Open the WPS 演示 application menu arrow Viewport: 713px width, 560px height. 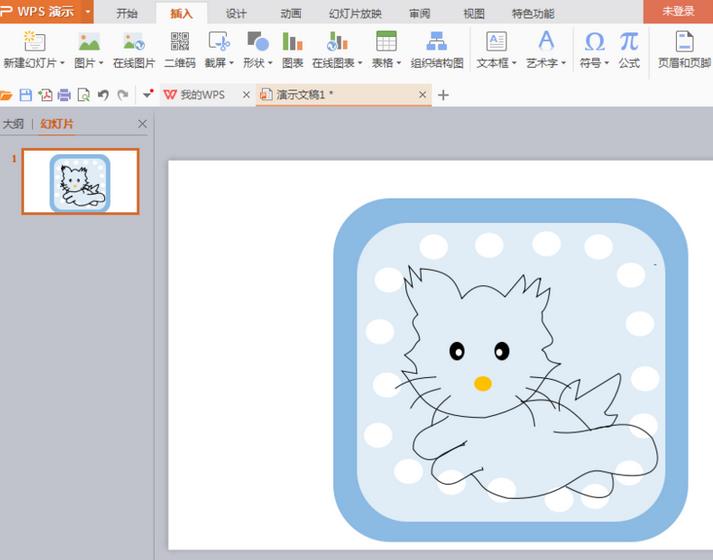pos(88,11)
